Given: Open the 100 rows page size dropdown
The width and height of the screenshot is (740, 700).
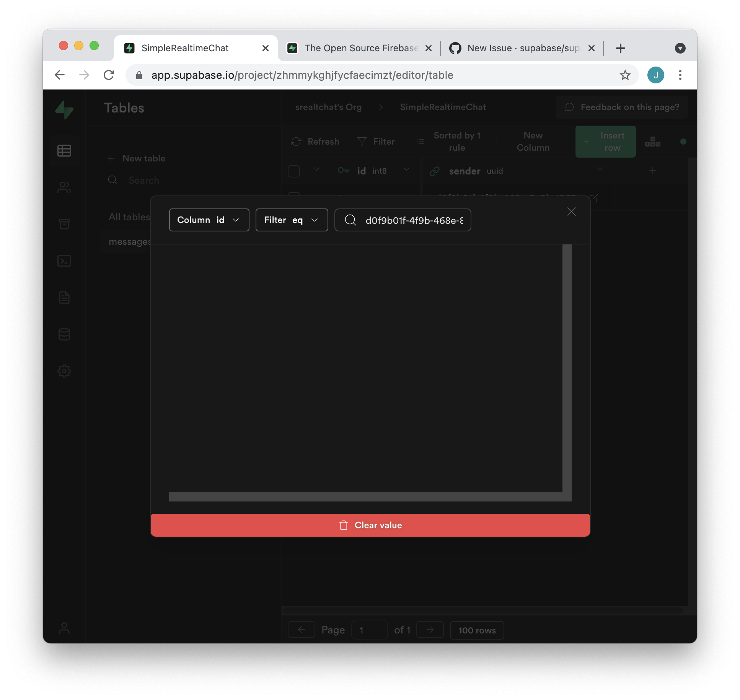Looking at the screenshot, I should tap(477, 630).
